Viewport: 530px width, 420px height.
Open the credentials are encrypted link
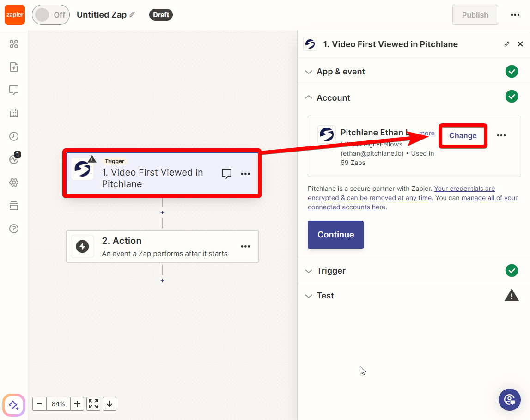[401, 193]
